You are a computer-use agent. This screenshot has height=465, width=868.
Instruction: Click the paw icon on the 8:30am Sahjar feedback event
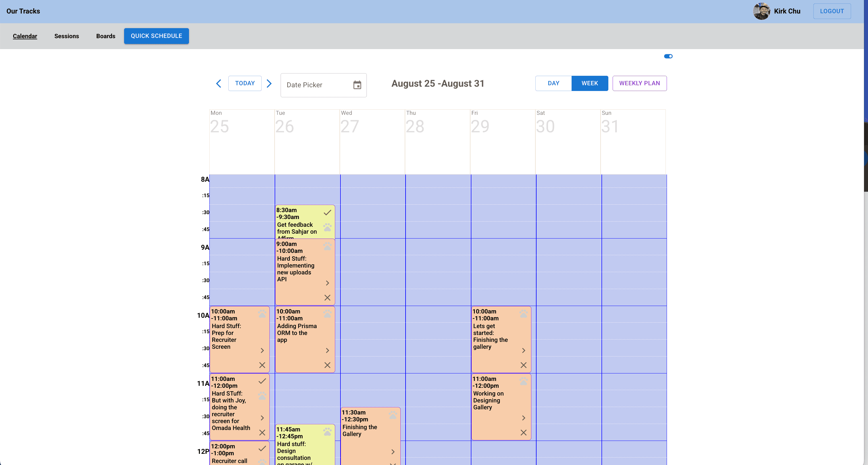click(327, 227)
